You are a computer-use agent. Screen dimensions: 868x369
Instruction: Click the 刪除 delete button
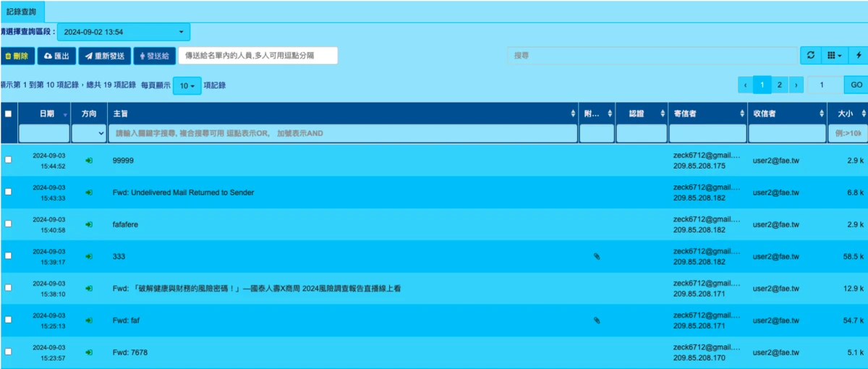(17, 56)
